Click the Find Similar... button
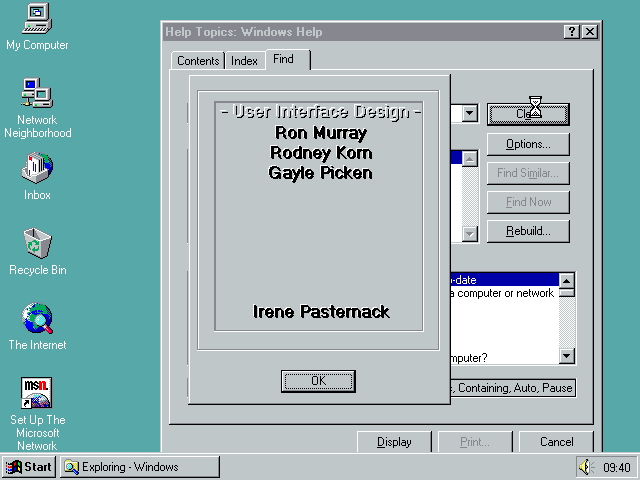The height and width of the screenshot is (480, 640). coord(528,173)
